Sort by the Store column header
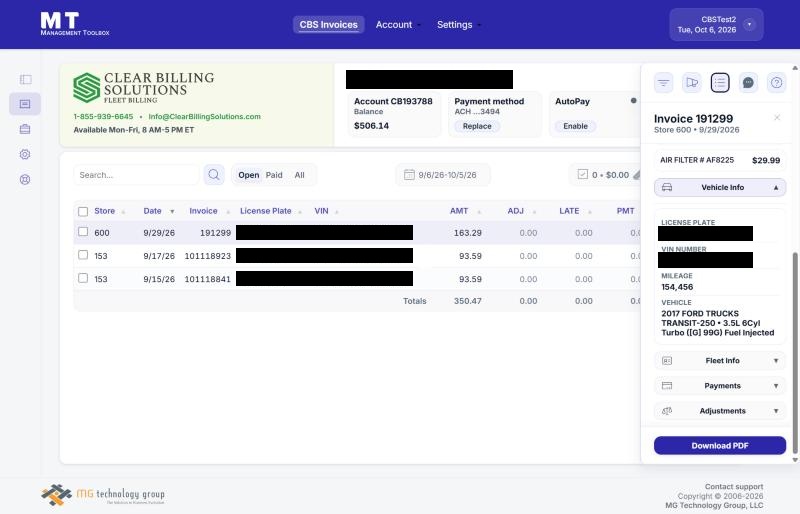The width and height of the screenshot is (800, 514). coord(109,211)
